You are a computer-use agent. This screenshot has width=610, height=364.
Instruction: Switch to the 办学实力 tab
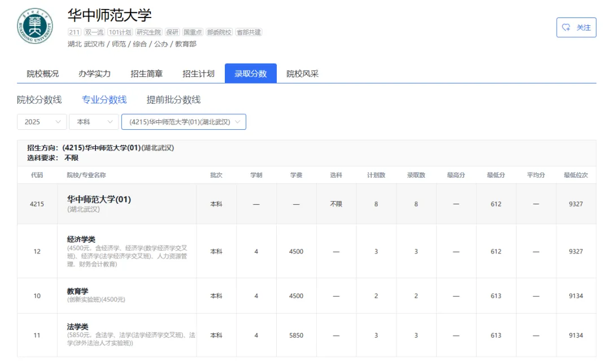pyautogui.click(x=94, y=73)
